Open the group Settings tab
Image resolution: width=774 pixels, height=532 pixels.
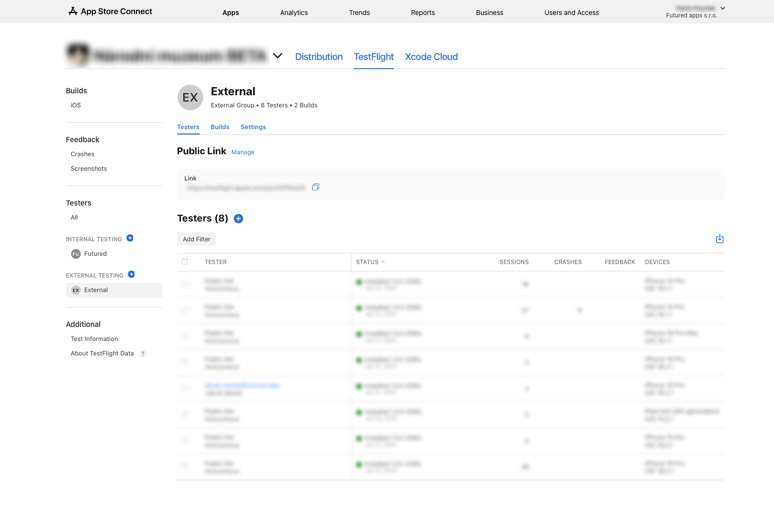pos(253,127)
